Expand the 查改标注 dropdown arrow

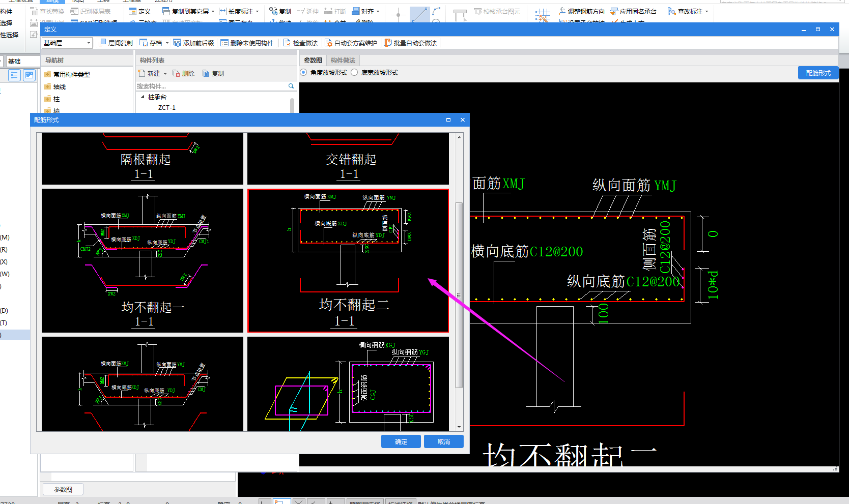click(x=706, y=11)
